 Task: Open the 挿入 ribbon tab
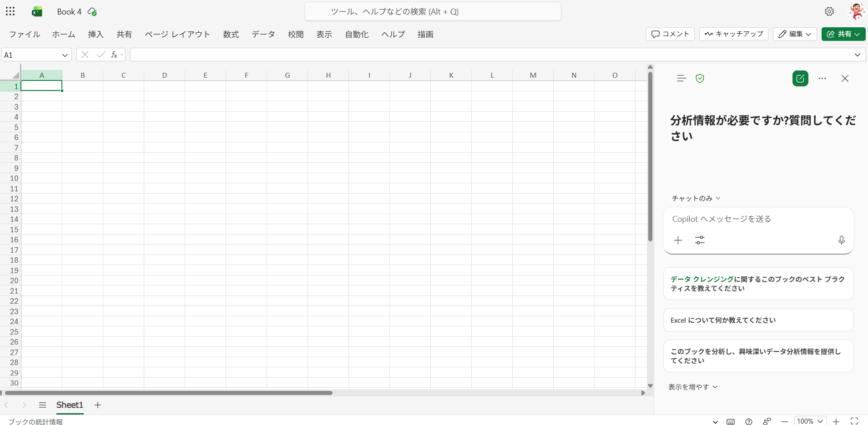click(96, 34)
